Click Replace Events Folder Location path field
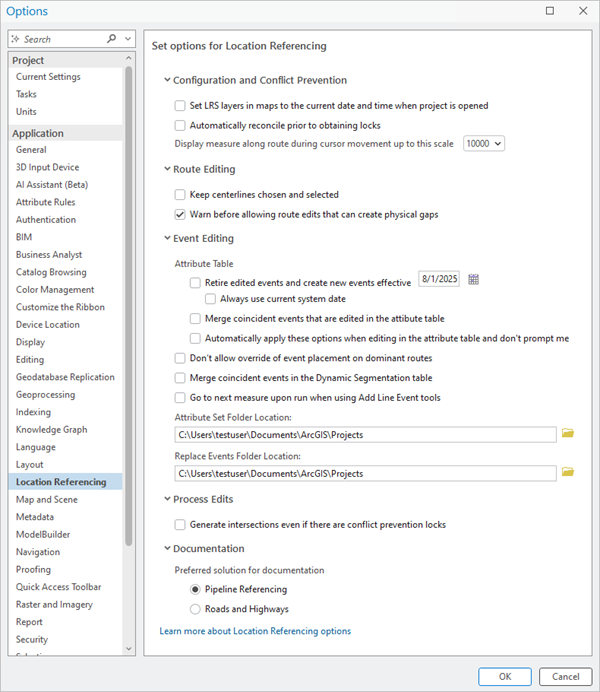The width and height of the screenshot is (600, 692). pos(365,474)
